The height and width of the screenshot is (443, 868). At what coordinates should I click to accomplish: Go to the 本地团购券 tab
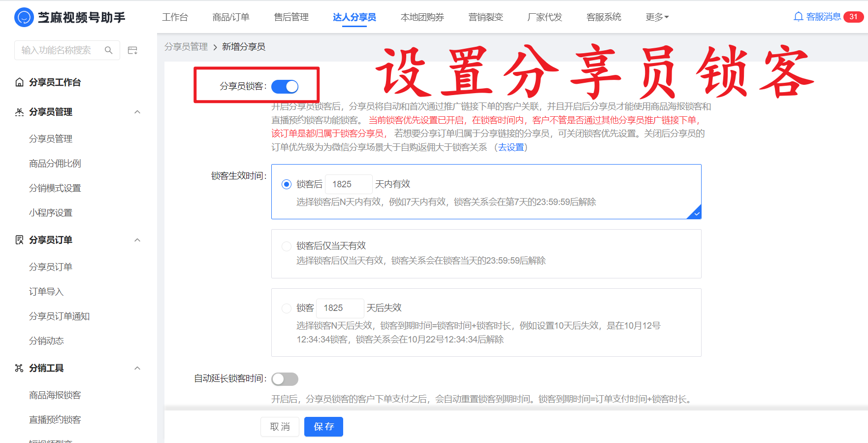(x=422, y=17)
